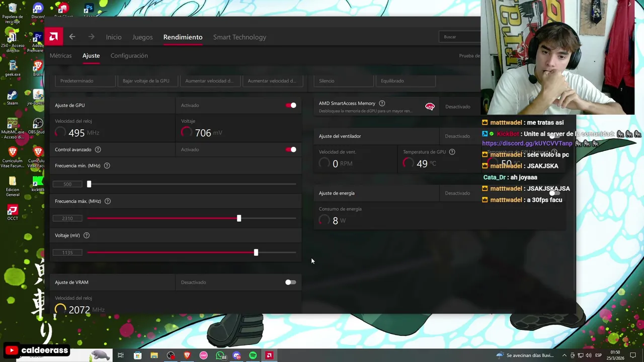
Task: Select the Rendimiento tab
Action: (183, 37)
